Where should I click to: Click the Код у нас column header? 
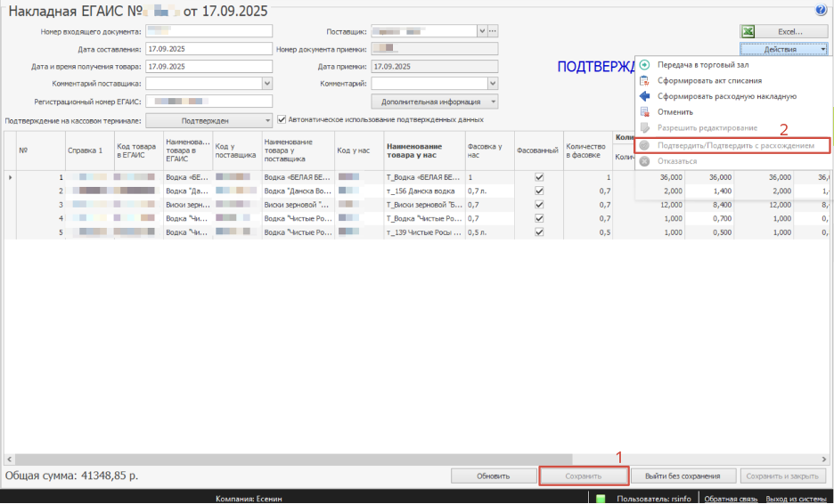tap(359, 150)
